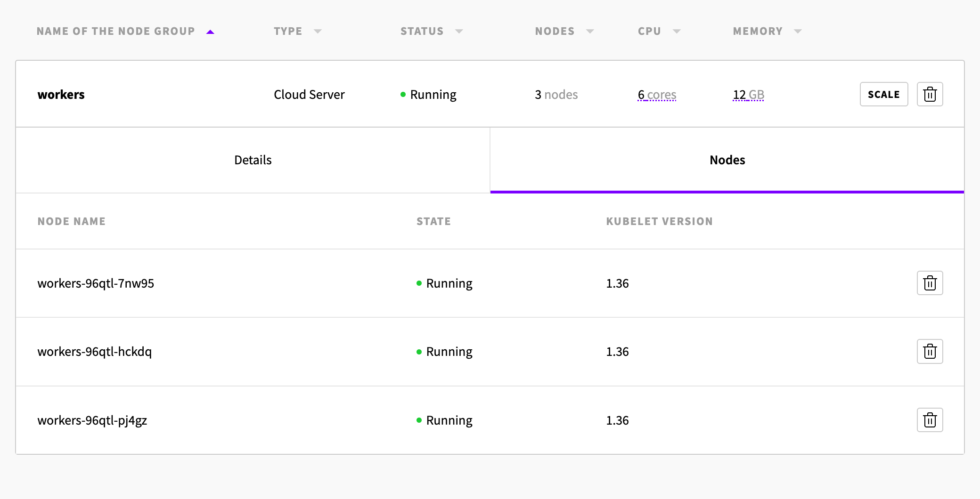
Task: Click kubelet version 1.36 for workers-96qtl-hckdq
Action: pyautogui.click(x=617, y=352)
